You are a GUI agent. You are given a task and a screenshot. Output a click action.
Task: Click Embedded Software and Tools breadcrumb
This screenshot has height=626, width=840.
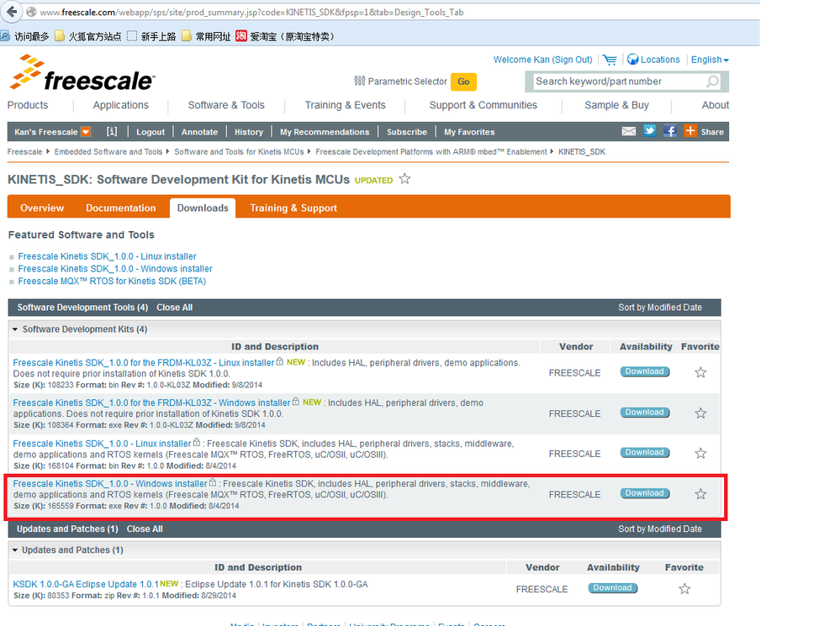(108, 151)
